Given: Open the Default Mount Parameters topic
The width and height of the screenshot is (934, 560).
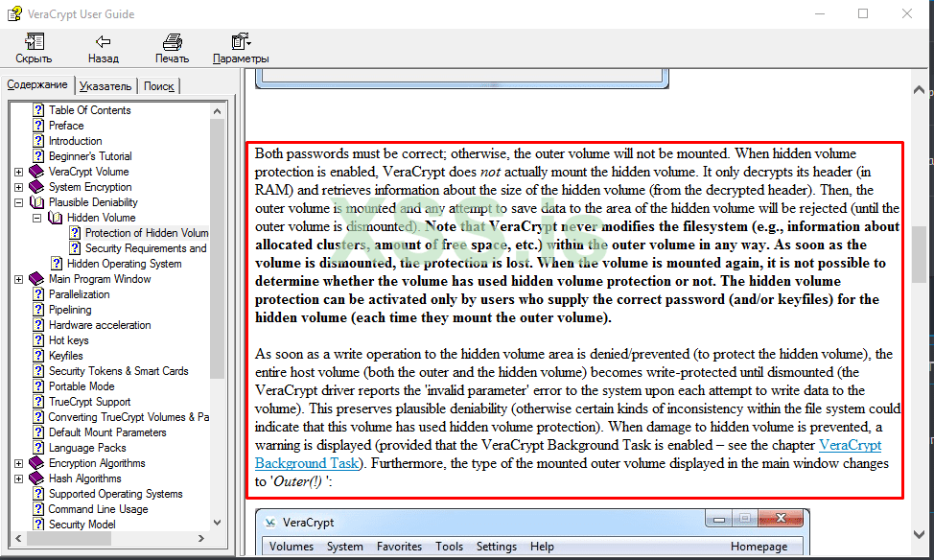Looking at the screenshot, I should coord(107,432).
